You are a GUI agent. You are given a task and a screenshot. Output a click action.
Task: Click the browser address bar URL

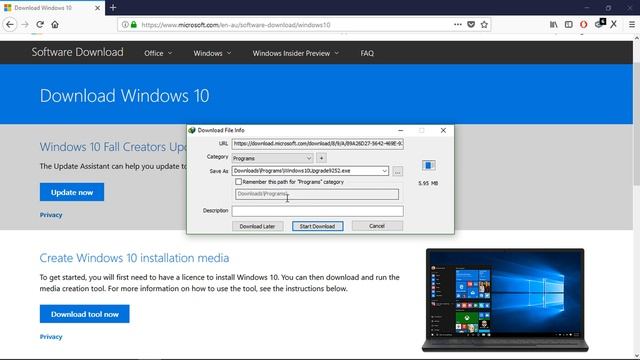click(x=236, y=25)
